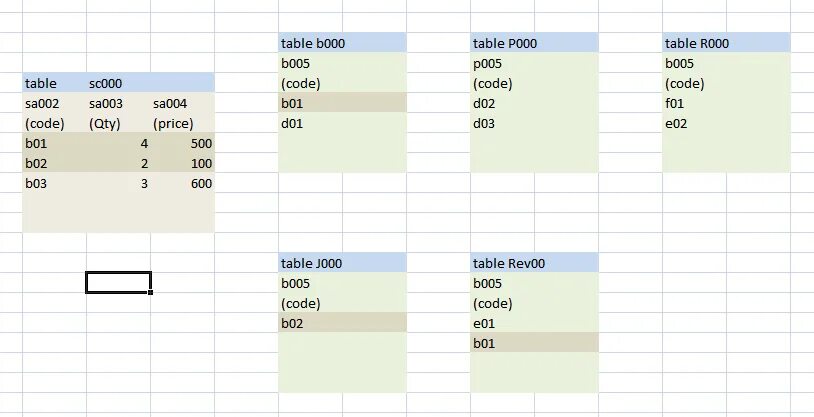Select the 'sa002' column label cell
The width and height of the screenshot is (814, 417).
click(x=54, y=103)
